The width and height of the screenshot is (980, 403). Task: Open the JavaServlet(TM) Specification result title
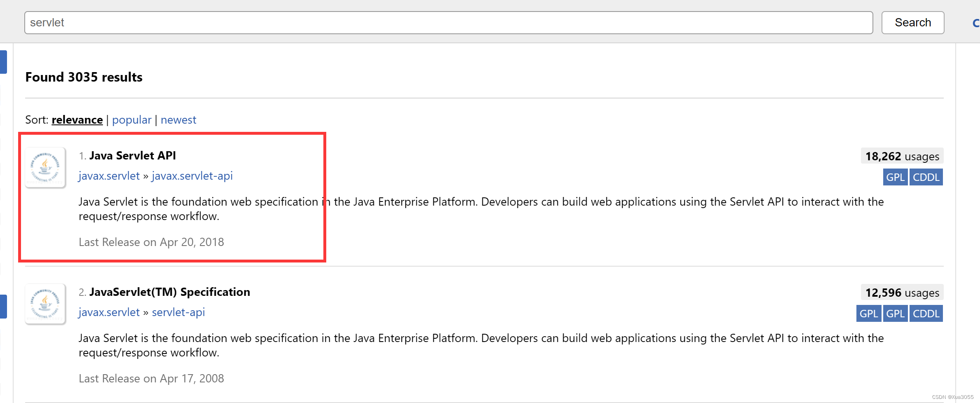pos(169,292)
